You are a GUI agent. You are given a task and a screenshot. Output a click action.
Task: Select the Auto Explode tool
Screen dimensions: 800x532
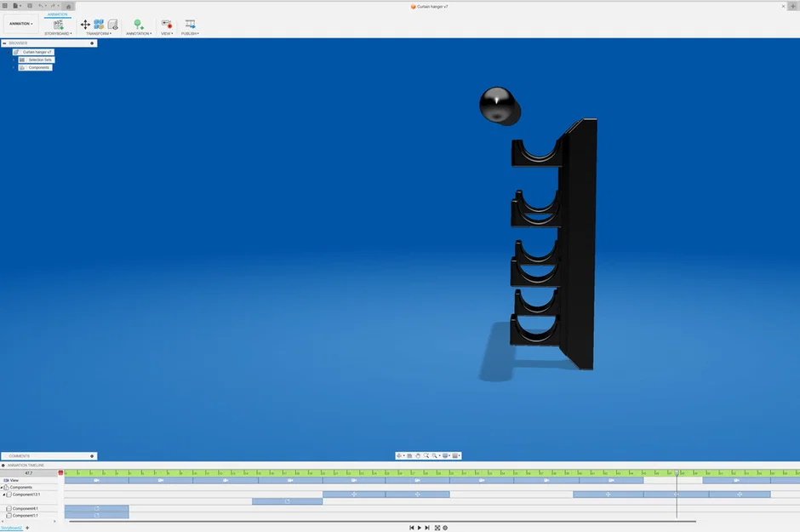pyautogui.click(x=99, y=25)
